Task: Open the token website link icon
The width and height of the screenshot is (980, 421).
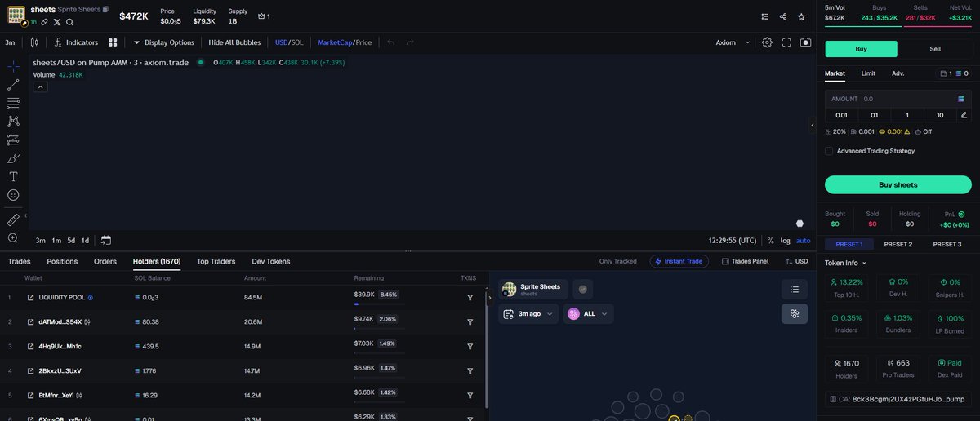Action: [x=45, y=22]
